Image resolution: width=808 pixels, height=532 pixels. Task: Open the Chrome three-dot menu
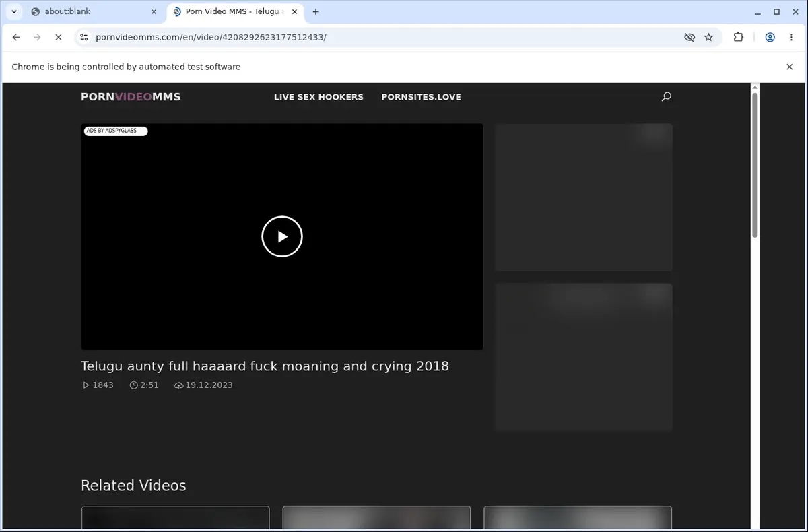coord(790,38)
